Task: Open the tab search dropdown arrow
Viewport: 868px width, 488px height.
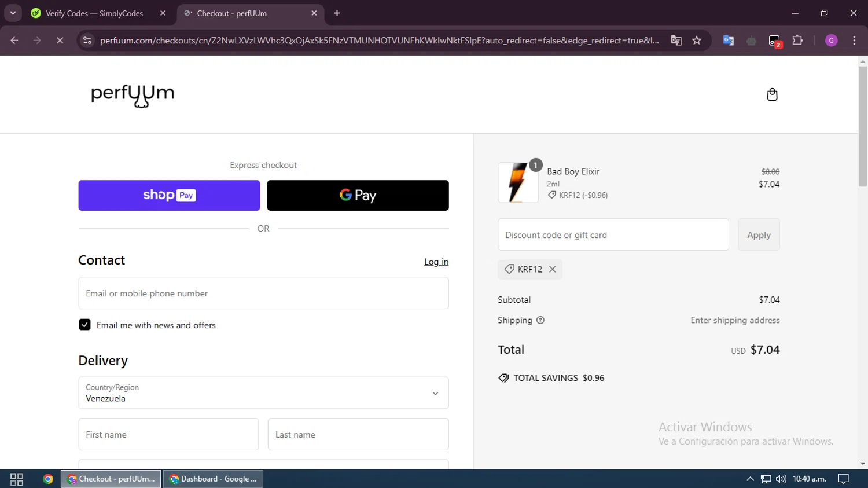Action: pyautogui.click(x=13, y=13)
